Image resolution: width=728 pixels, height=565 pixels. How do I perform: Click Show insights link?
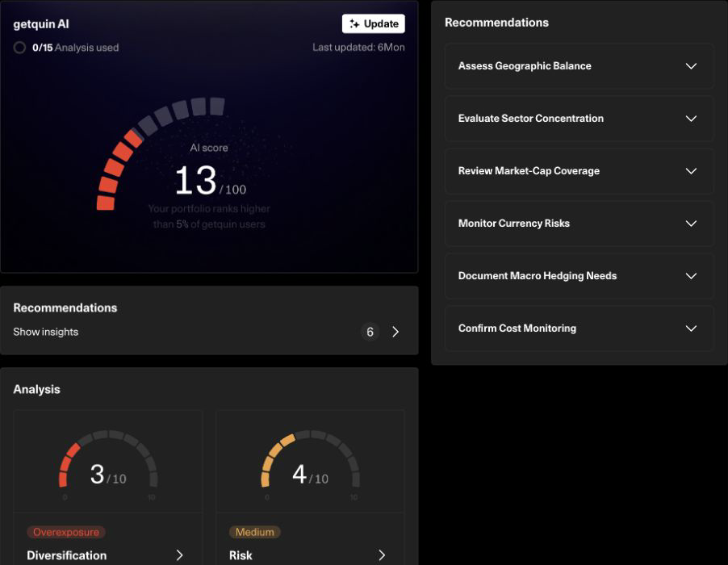pyautogui.click(x=45, y=332)
